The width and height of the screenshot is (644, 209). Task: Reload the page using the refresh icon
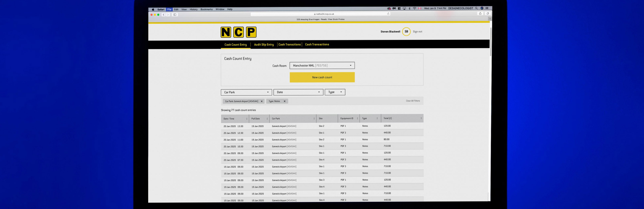(x=388, y=14)
